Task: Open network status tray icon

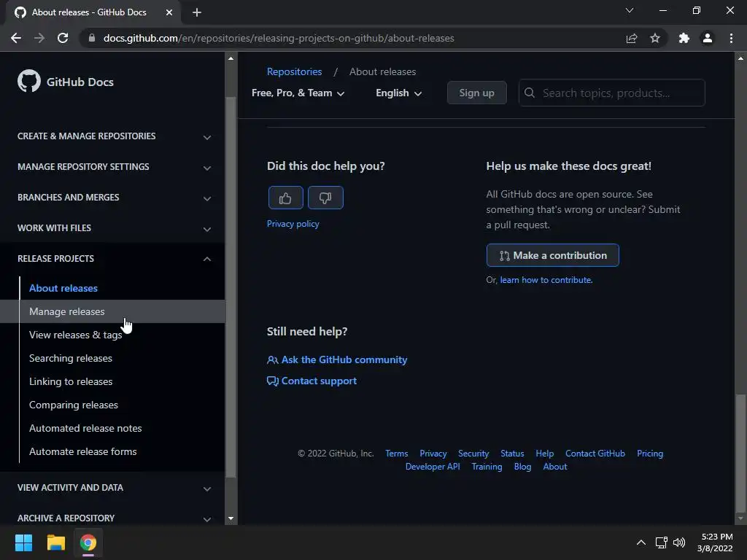Action: pyautogui.click(x=661, y=542)
